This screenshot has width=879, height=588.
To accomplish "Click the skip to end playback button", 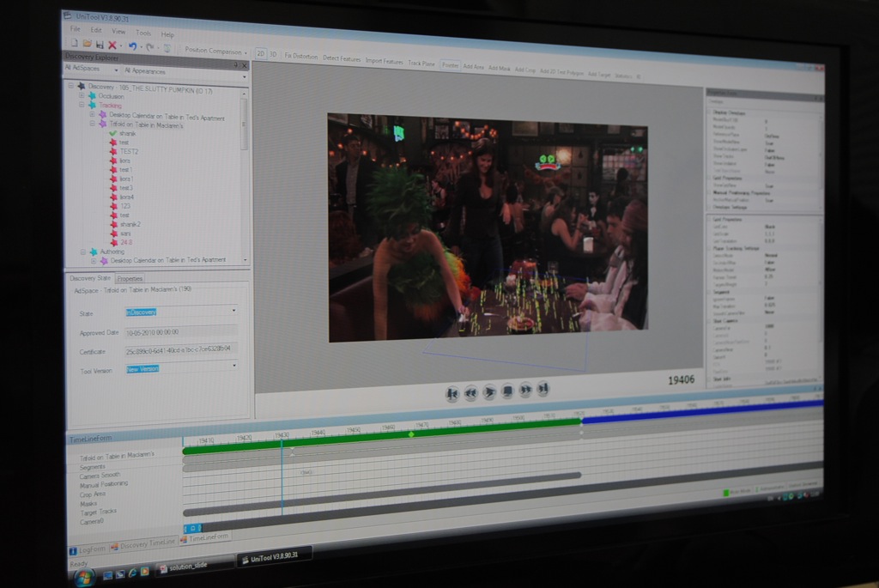I will coord(543,390).
